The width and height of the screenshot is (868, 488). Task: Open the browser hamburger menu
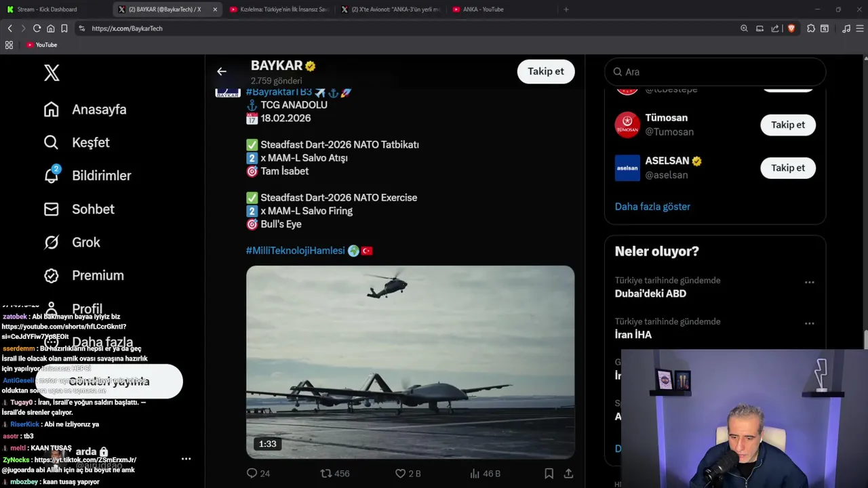(860, 28)
